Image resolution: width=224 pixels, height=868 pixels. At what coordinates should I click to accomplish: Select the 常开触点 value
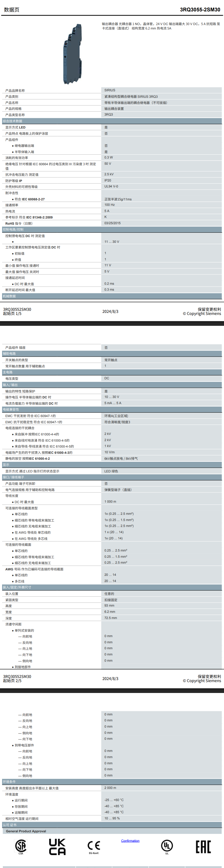[111, 360]
